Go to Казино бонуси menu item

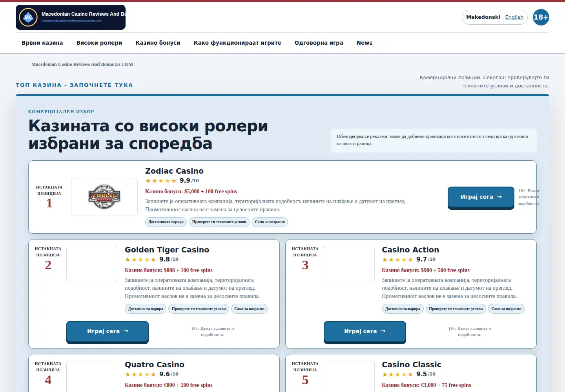[x=158, y=43]
